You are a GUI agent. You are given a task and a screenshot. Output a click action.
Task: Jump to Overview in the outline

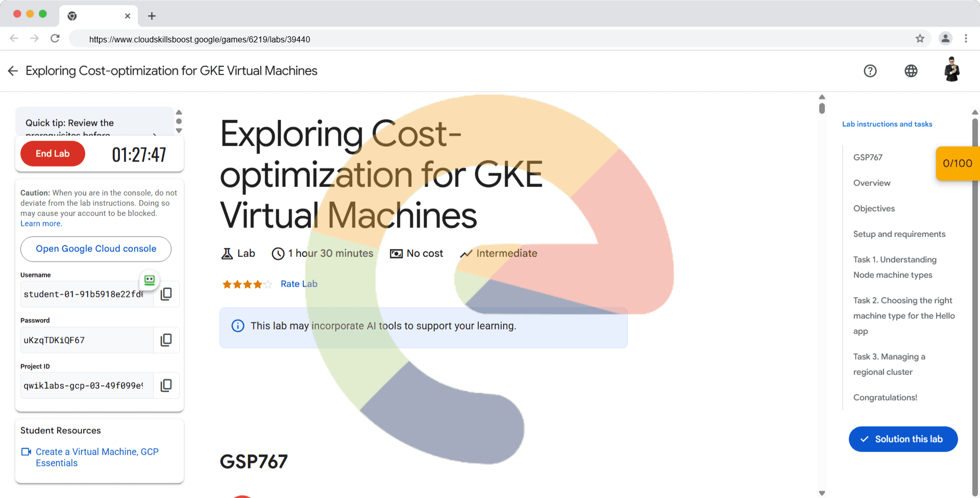pos(872,183)
